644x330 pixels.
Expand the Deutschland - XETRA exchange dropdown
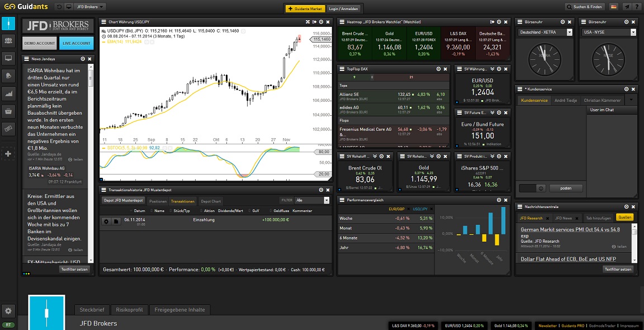coord(570,32)
